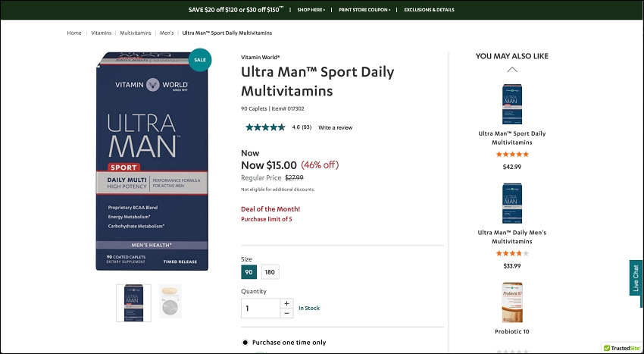Click 'Not eligible for additional discounts' text
The width and height of the screenshot is (644, 354).
(277, 190)
